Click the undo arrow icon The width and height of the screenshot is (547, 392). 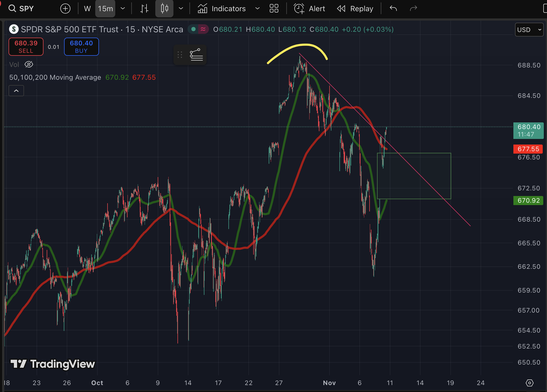393,9
